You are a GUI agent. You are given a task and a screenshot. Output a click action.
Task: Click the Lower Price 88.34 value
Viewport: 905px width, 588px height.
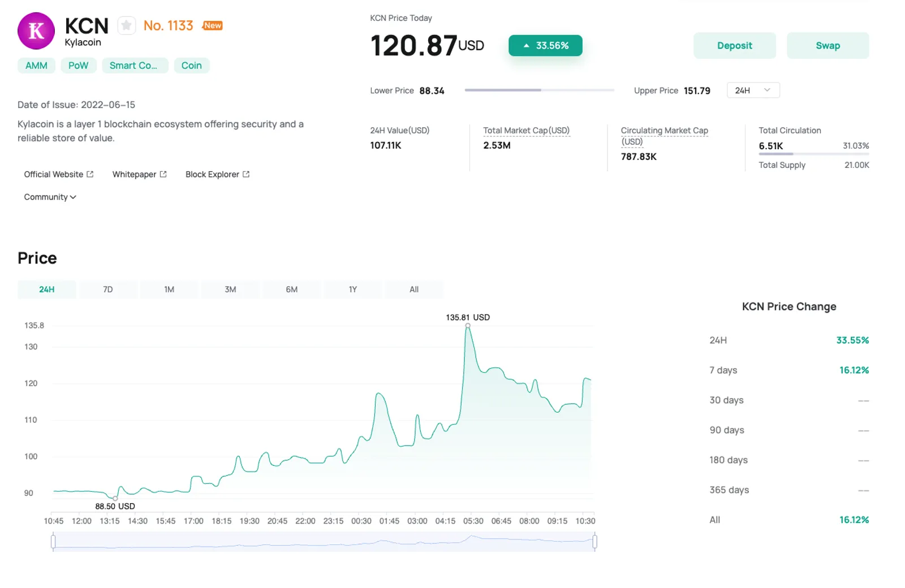point(432,90)
